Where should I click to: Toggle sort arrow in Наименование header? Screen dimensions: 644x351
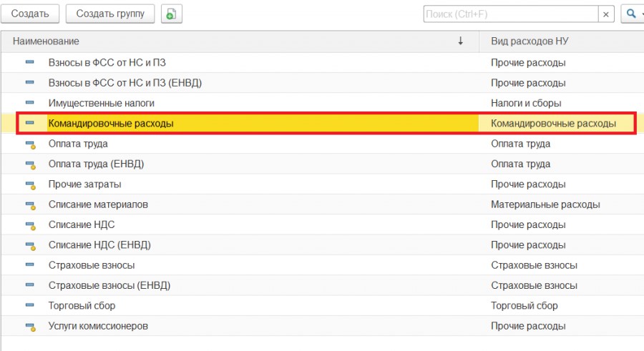[x=460, y=41]
